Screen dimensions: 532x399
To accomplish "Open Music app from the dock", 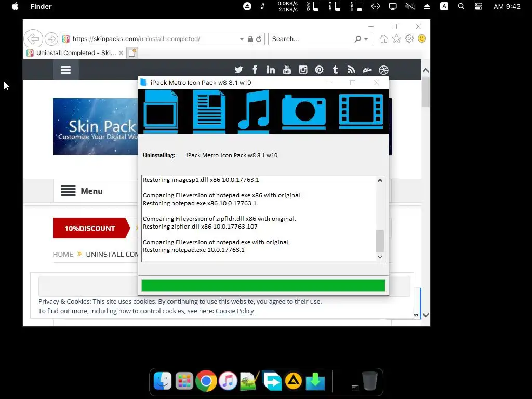I will [228, 381].
